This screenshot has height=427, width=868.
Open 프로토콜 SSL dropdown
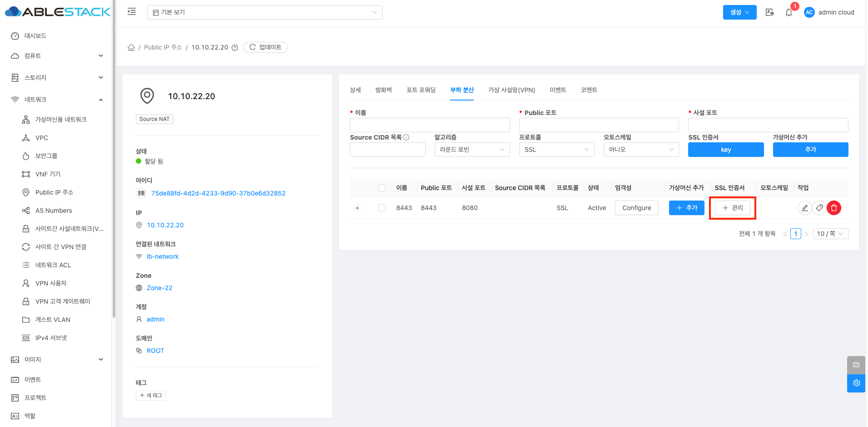coord(556,150)
